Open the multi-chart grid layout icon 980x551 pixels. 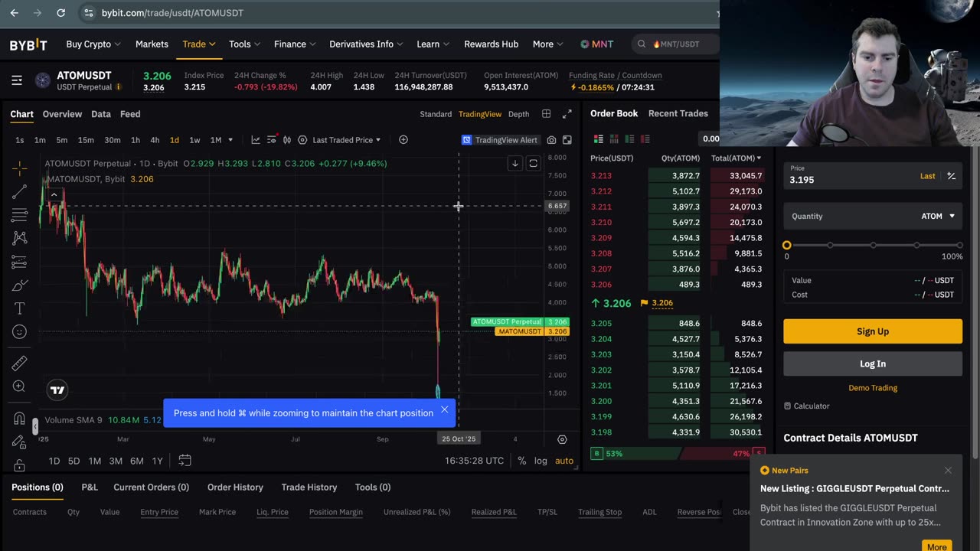[547, 114]
